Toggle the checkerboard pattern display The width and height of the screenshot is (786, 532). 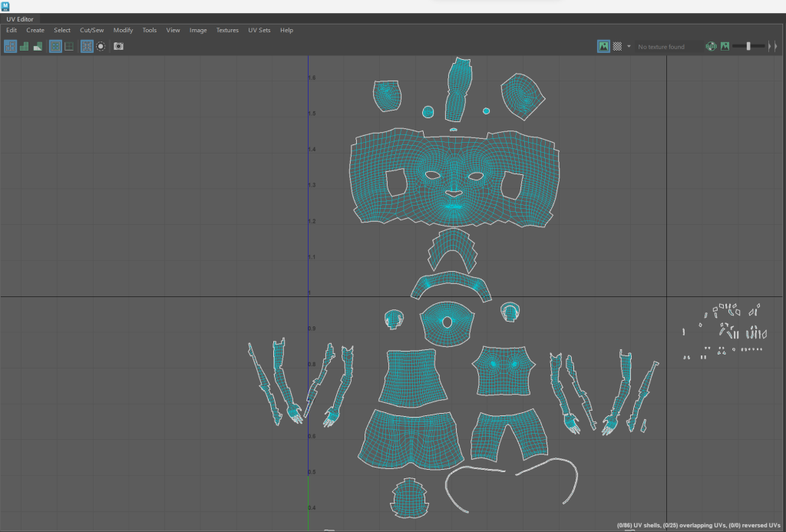click(616, 47)
